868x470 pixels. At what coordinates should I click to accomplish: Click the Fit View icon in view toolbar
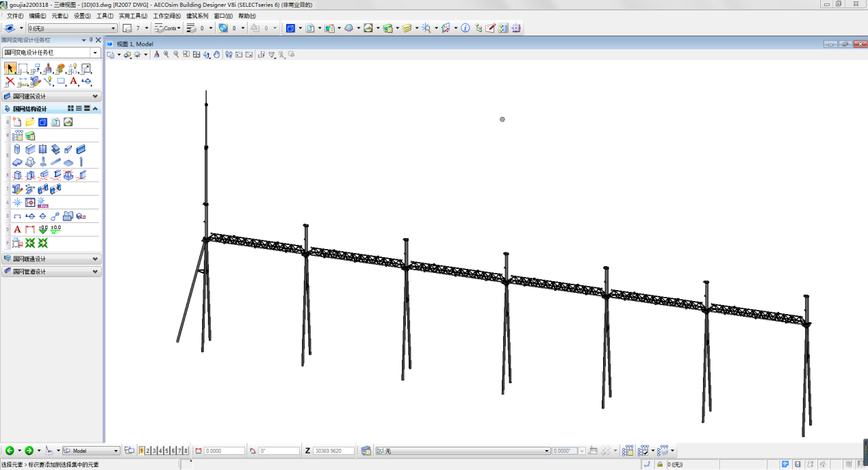(196, 55)
